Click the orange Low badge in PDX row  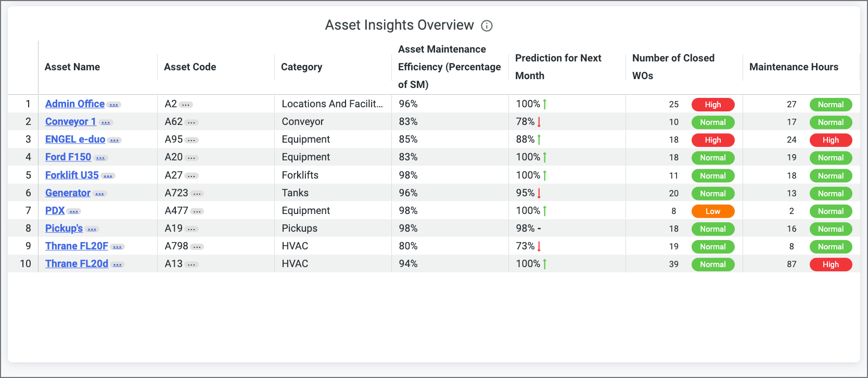click(712, 211)
